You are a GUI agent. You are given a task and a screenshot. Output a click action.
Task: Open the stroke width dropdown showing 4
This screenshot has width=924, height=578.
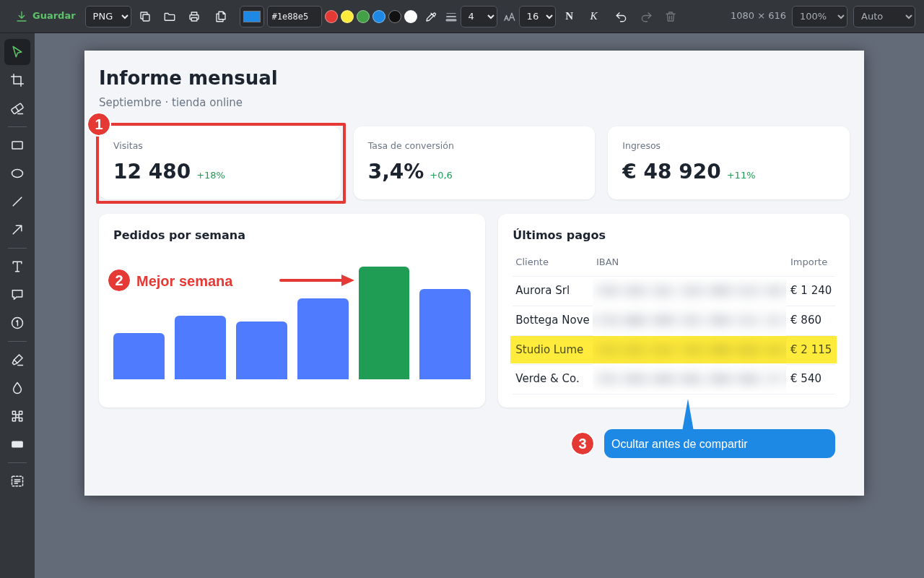point(479,17)
